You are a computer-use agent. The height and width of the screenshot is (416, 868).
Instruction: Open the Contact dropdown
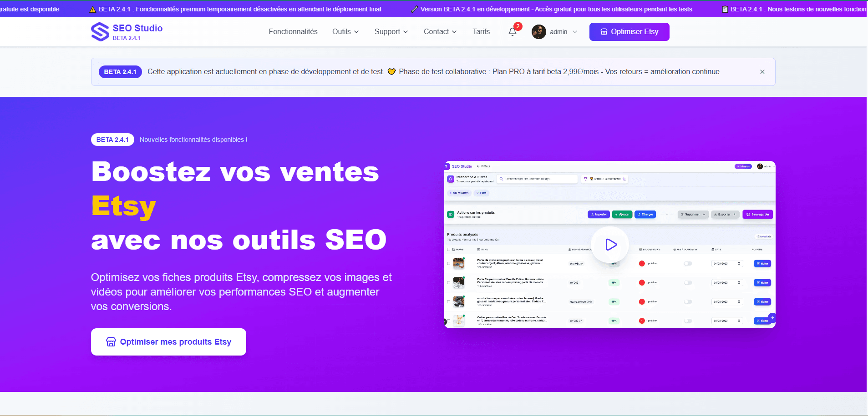tap(439, 31)
